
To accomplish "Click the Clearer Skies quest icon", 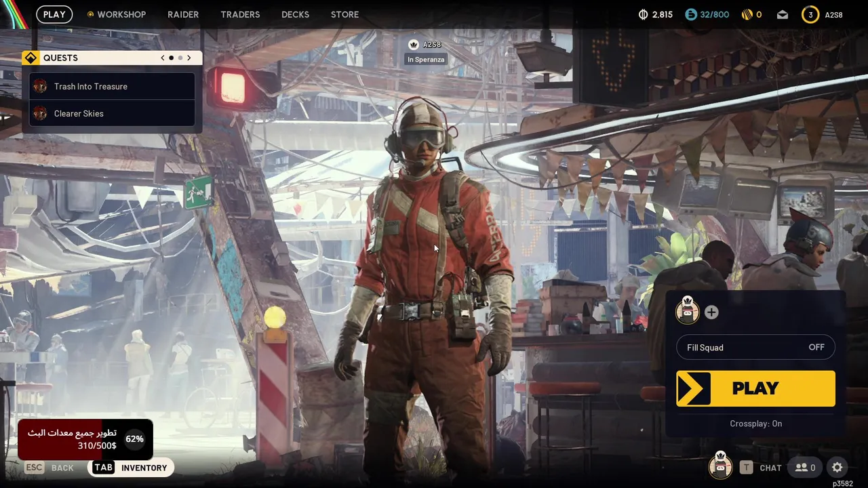I will tap(40, 113).
